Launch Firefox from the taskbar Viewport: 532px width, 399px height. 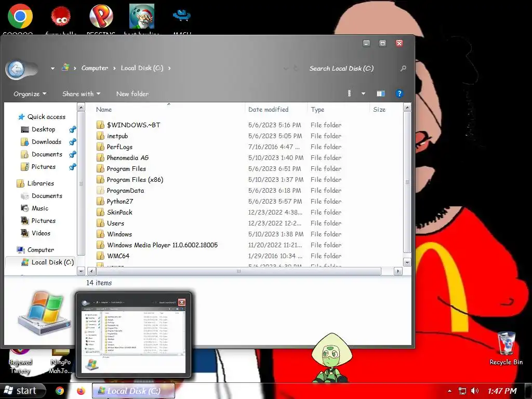click(81, 391)
